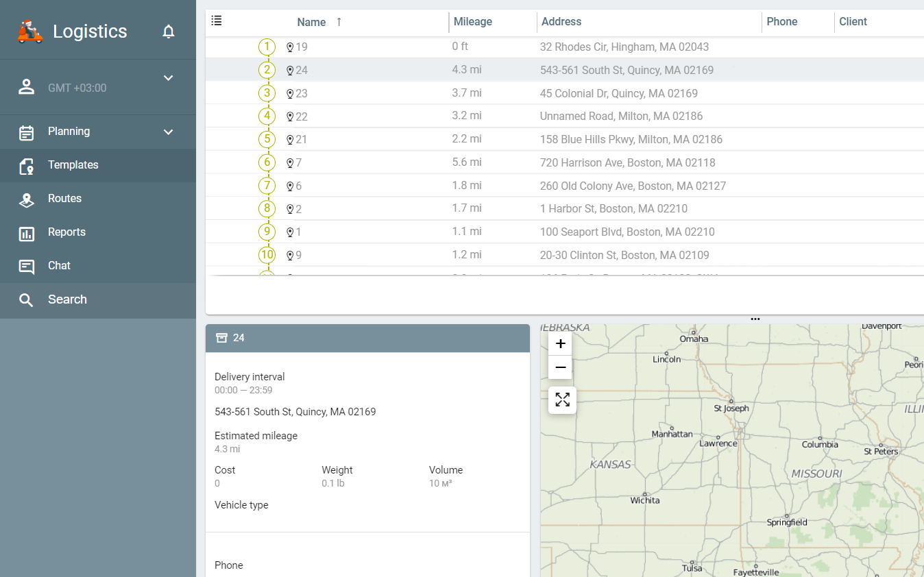This screenshot has height=577, width=924.
Task: Zoom in on the map
Action: 560,344
